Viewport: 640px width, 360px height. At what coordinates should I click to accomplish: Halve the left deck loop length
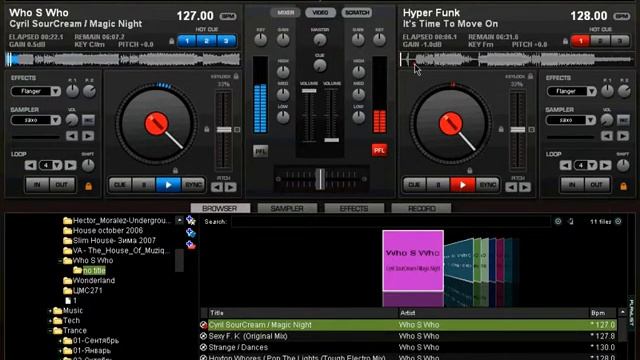(x=30, y=165)
